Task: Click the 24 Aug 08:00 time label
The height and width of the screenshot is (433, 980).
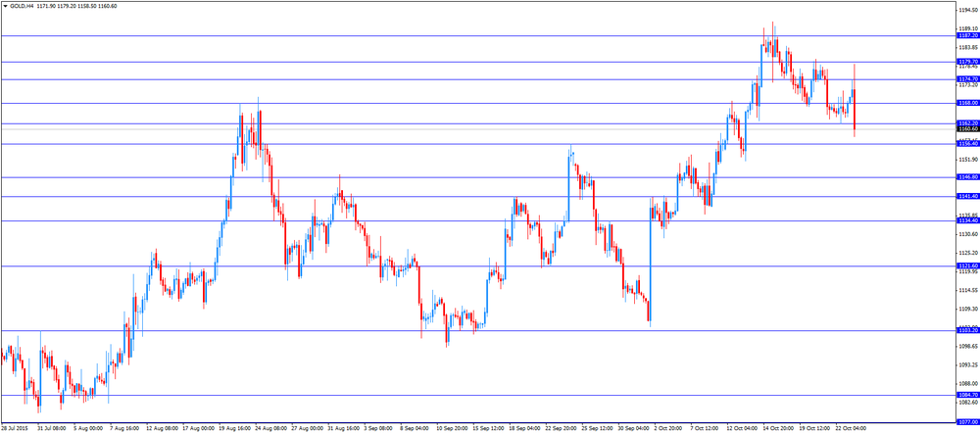Action: 271,429
